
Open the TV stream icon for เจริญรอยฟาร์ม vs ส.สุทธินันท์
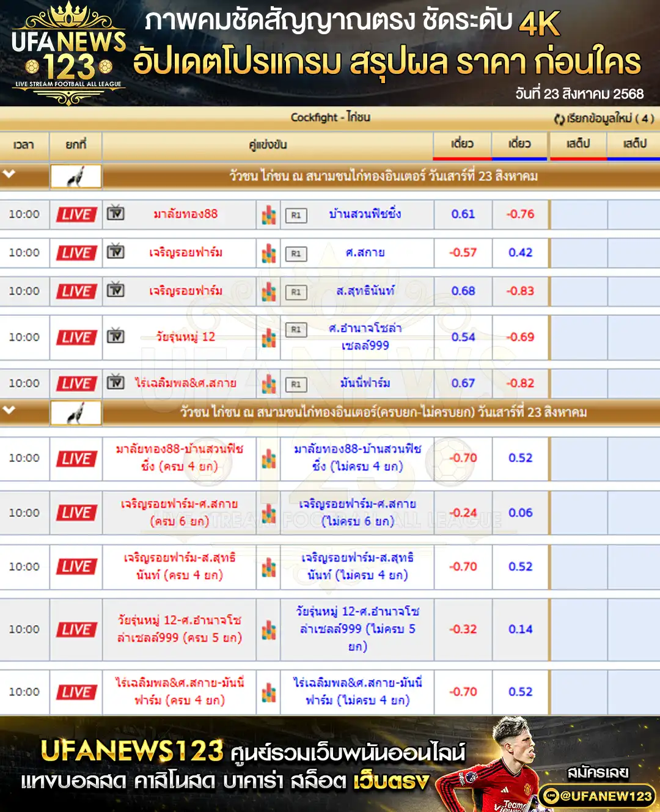pyautogui.click(x=116, y=290)
